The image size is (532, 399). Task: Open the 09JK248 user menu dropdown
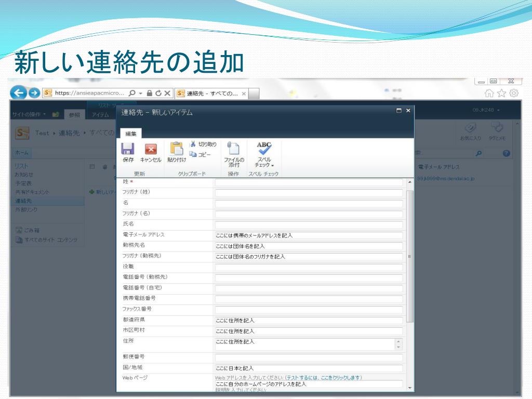tap(486, 110)
